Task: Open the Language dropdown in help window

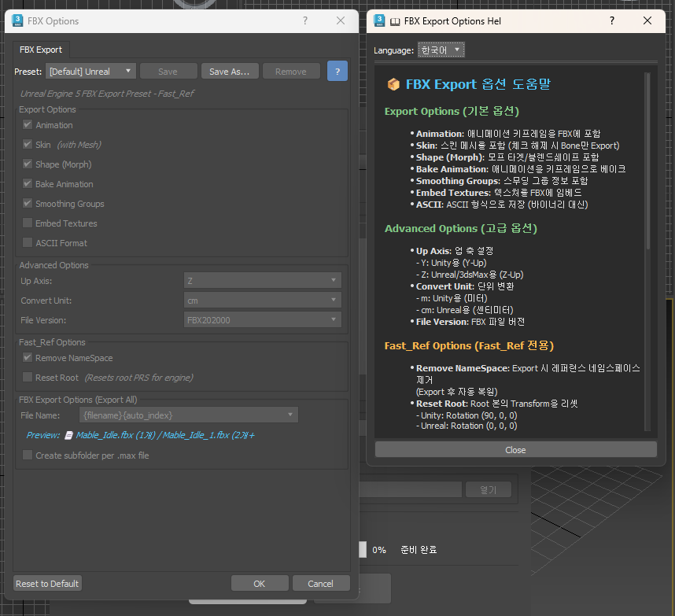Action: pyautogui.click(x=441, y=50)
